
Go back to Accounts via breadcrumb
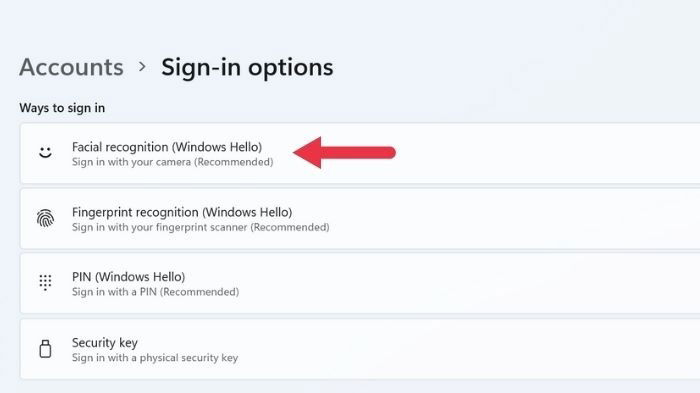pos(71,67)
